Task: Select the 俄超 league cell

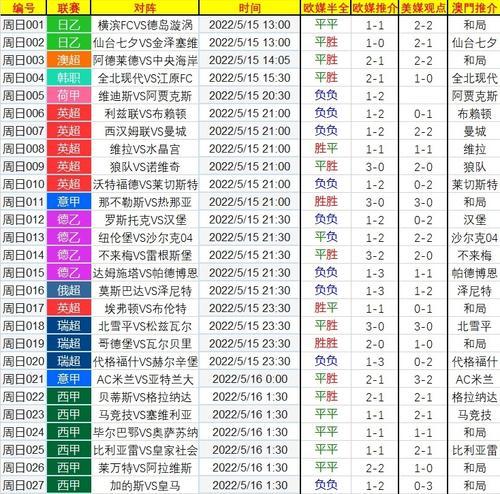Action: (x=69, y=291)
